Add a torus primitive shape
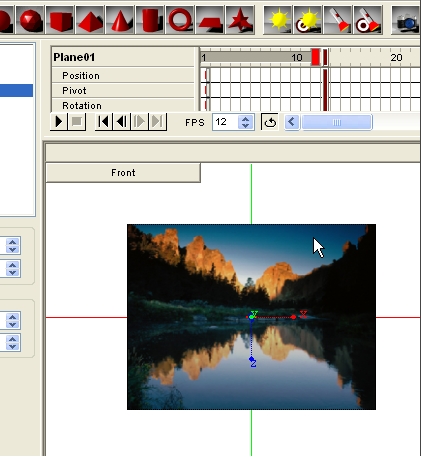This screenshot has height=457, width=421. [x=180, y=20]
